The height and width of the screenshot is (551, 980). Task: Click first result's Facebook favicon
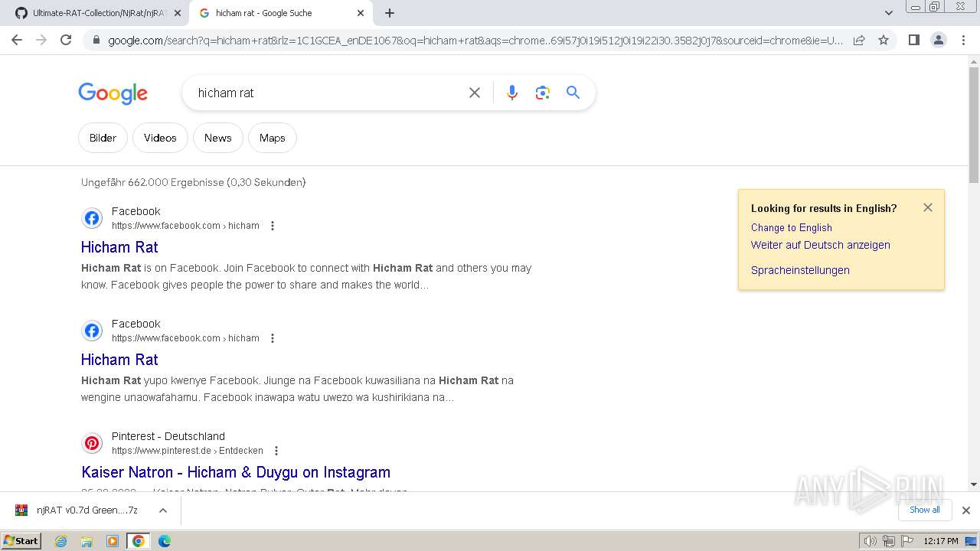pos(92,218)
